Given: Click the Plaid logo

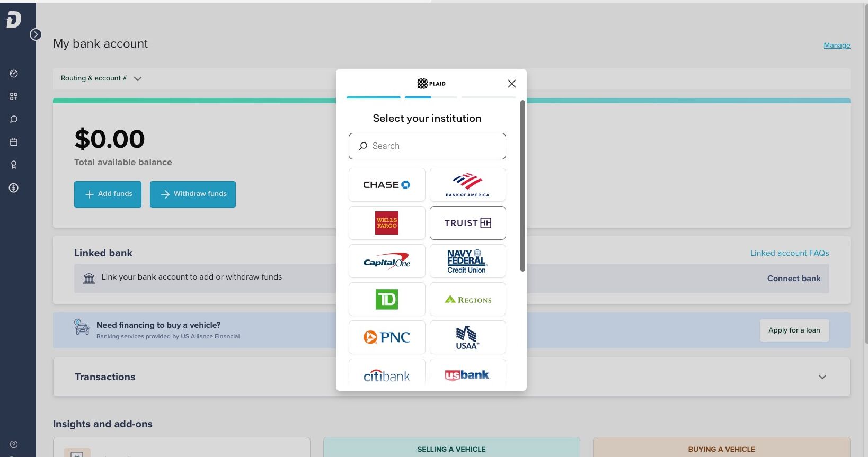Looking at the screenshot, I should (x=431, y=84).
